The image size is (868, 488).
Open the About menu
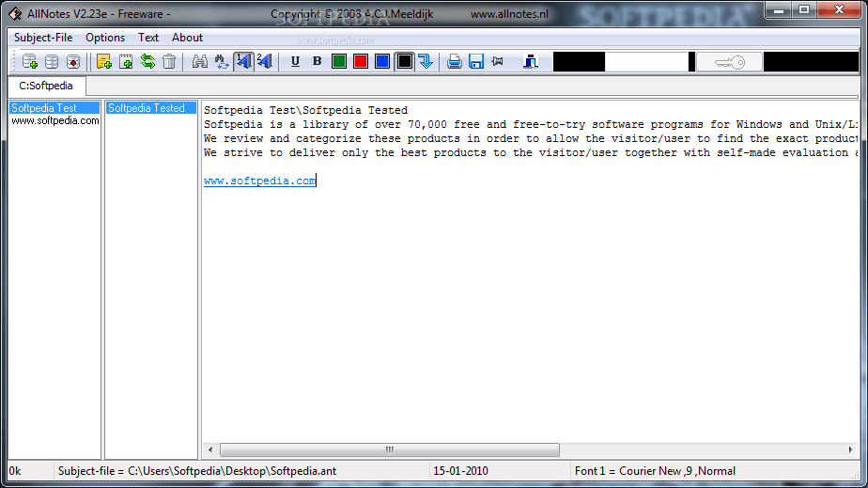187,38
